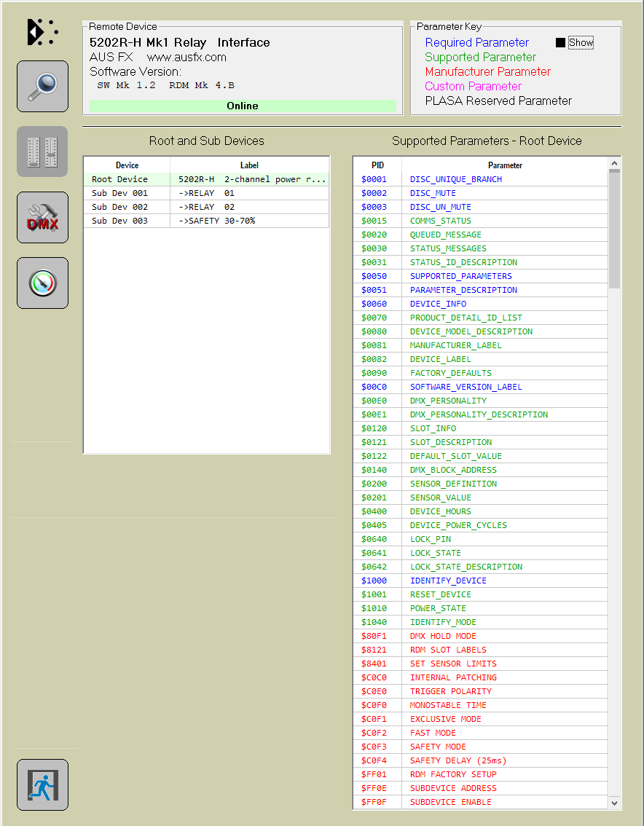Click the Label column header
The width and height of the screenshot is (644, 826).
pos(249,165)
